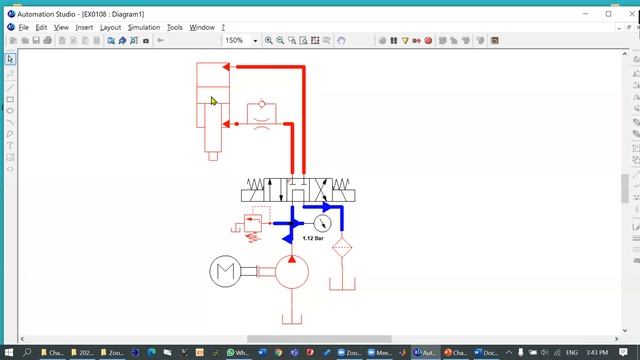Click the hydraulic cylinder in diagram
Viewport: 640px width, 360px height.
click(x=213, y=110)
